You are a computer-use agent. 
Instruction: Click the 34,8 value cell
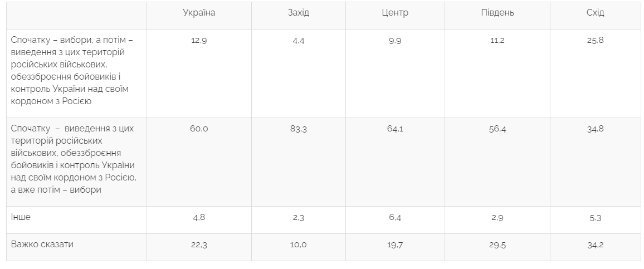click(x=595, y=129)
